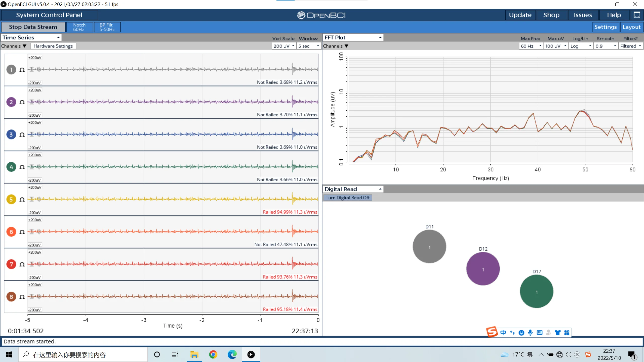This screenshot has width=644, height=362.
Task: Click Turn Digital Read Off button
Action: 347,198
